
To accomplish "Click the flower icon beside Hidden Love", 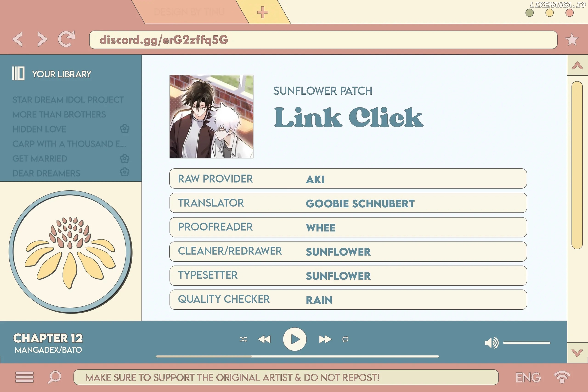I will point(125,129).
